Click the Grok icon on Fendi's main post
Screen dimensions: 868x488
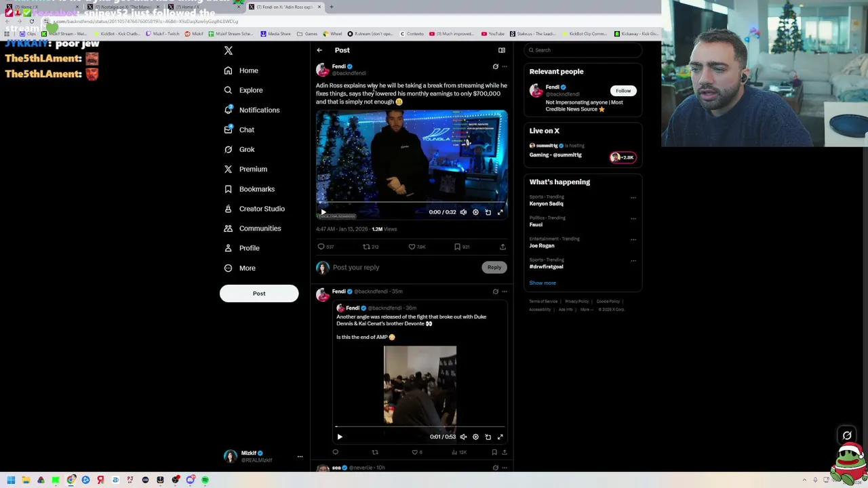coord(495,66)
